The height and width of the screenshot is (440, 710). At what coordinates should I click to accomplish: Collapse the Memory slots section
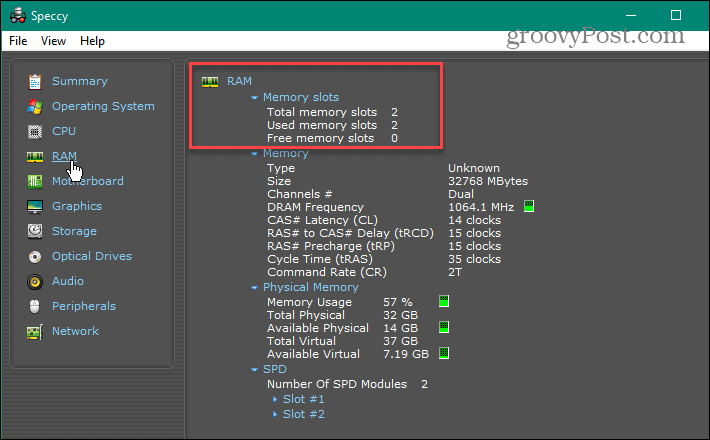[x=255, y=98]
